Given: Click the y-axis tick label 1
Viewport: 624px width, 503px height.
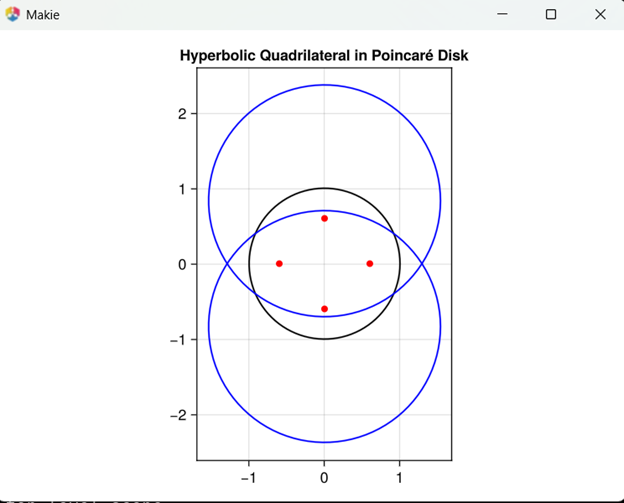Looking at the screenshot, I should (182, 189).
